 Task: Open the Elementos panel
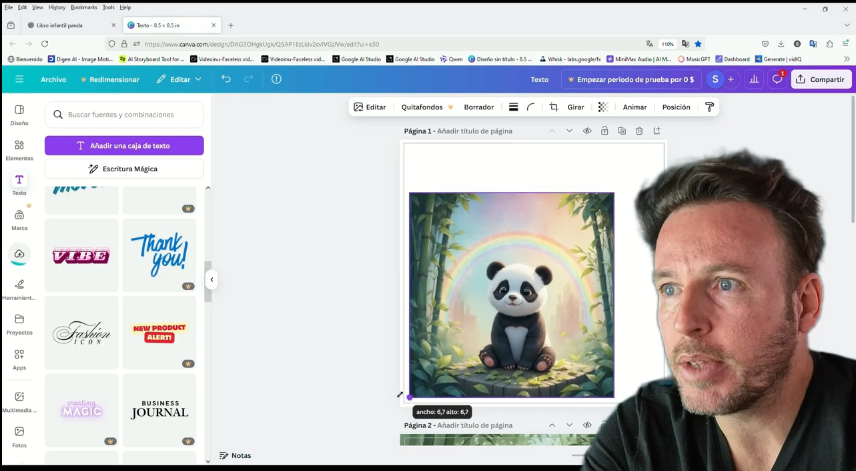(19, 150)
